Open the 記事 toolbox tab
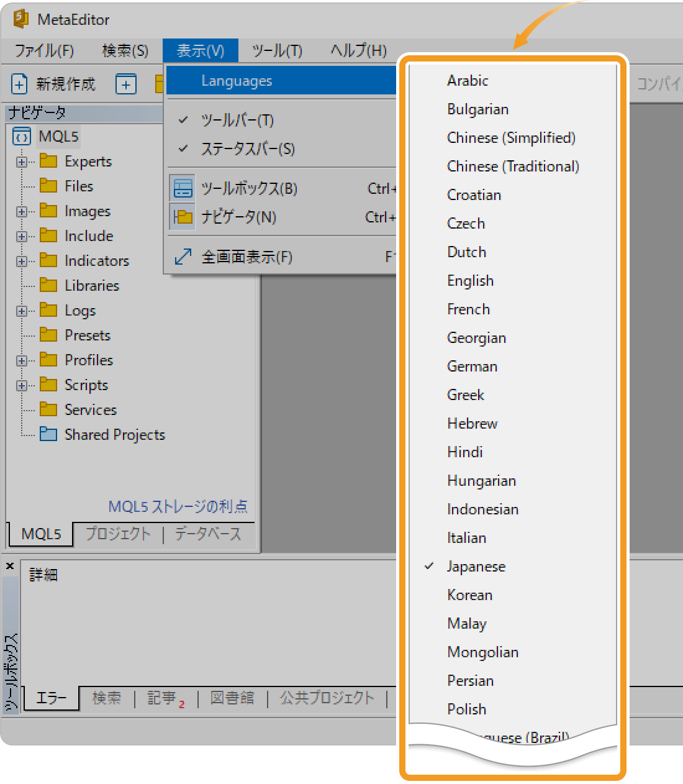683x784 pixels. (x=165, y=698)
